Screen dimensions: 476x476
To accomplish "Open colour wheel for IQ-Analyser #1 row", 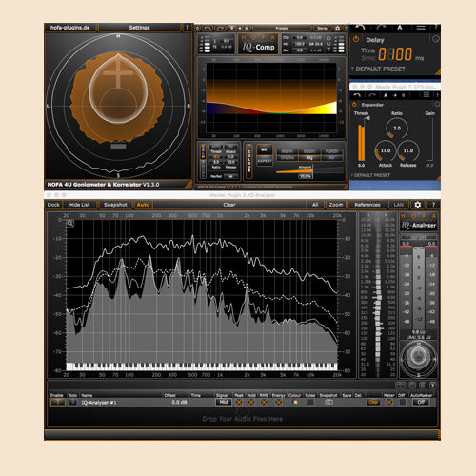I will point(295,402).
